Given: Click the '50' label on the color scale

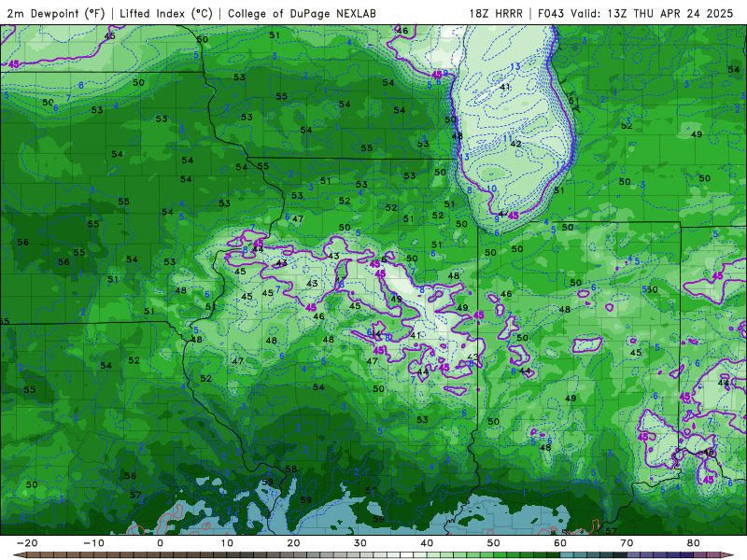Looking at the screenshot, I should (494, 543).
